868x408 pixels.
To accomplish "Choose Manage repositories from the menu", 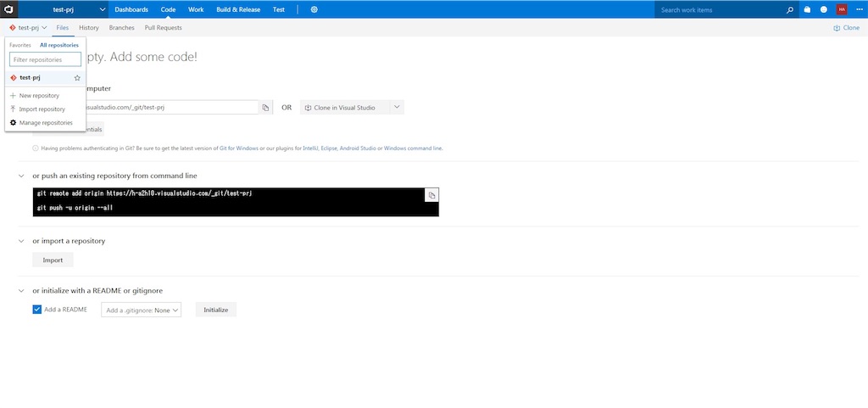I will coord(46,123).
